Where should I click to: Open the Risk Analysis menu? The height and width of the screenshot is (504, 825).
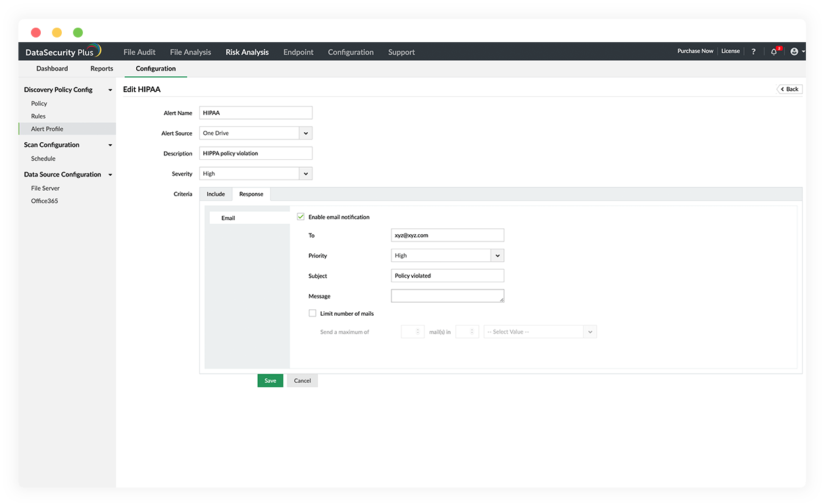pos(247,52)
